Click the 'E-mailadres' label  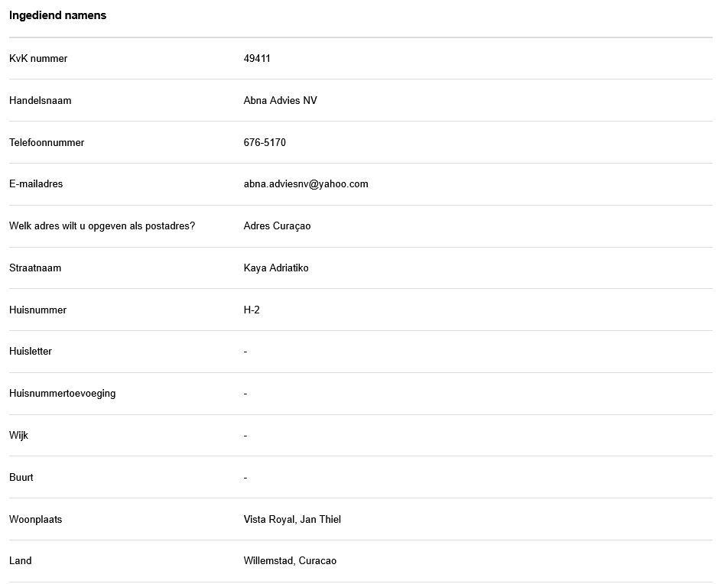click(36, 184)
